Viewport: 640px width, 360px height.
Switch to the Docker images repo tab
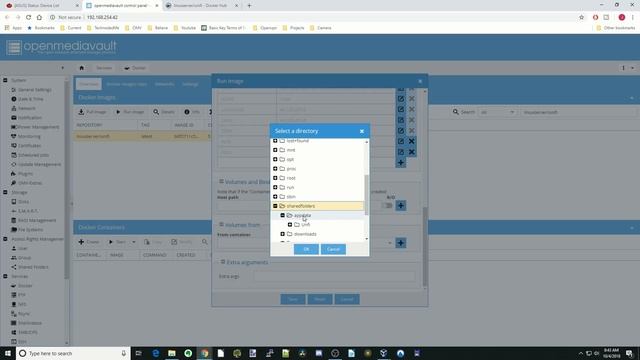click(x=127, y=84)
